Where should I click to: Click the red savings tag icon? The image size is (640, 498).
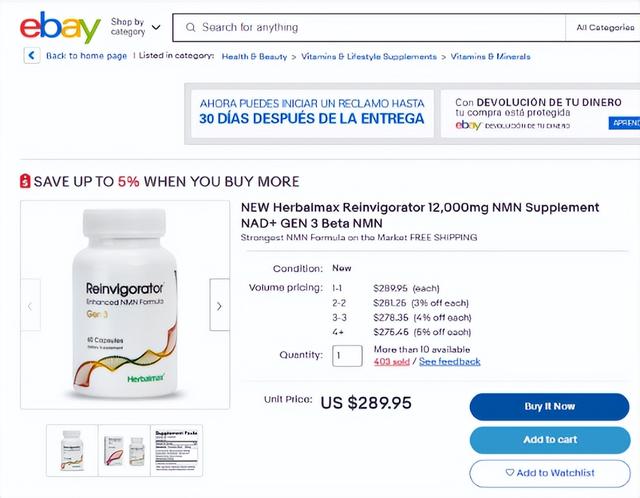pyautogui.click(x=25, y=181)
